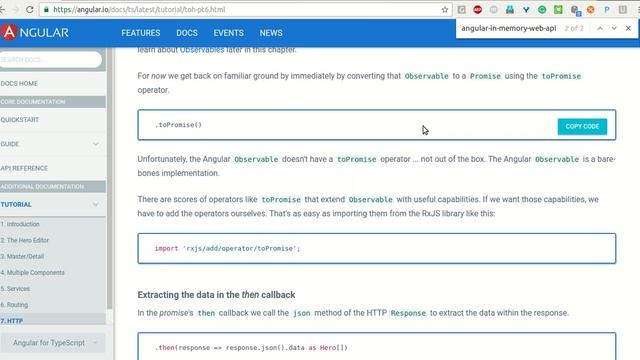Bookmark this page with the star icon
Viewport: 640px width, 360px height.
[x=444, y=9]
